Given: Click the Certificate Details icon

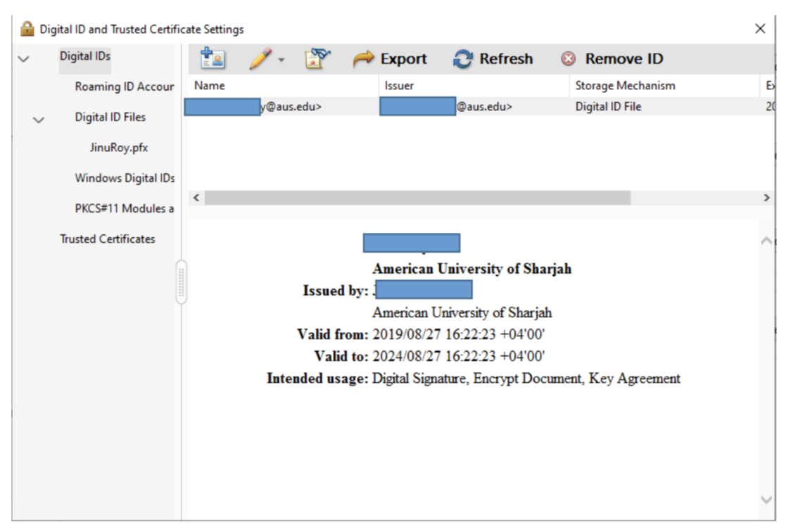Looking at the screenshot, I should [x=317, y=58].
